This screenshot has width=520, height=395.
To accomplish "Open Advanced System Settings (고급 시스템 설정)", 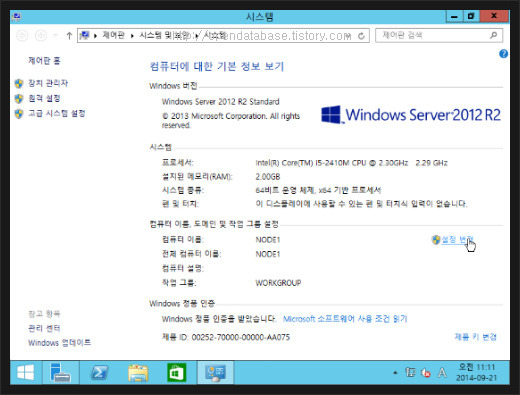I will coord(57,113).
